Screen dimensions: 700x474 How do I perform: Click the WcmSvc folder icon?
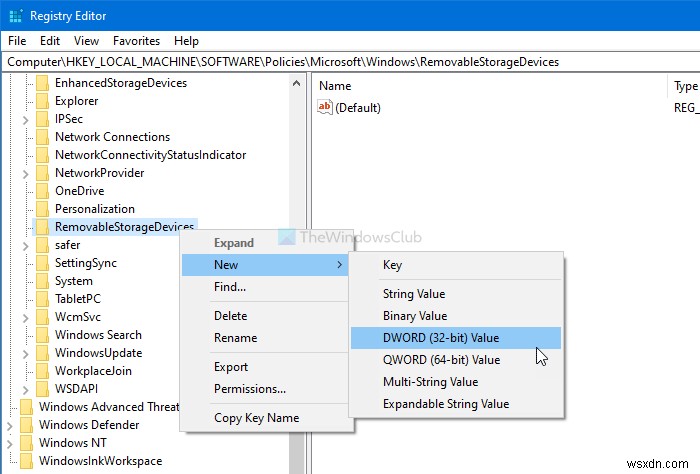pyautogui.click(x=42, y=317)
